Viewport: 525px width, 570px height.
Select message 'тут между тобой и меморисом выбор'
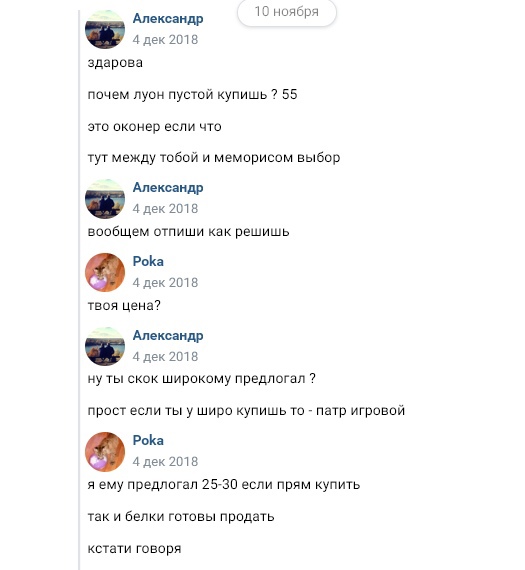click(214, 158)
